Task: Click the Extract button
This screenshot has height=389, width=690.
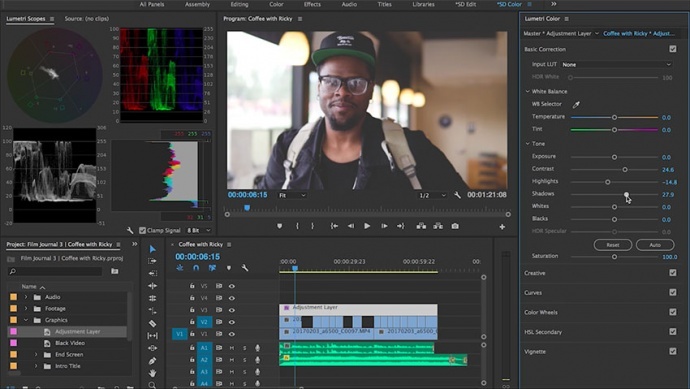Action: click(438, 226)
